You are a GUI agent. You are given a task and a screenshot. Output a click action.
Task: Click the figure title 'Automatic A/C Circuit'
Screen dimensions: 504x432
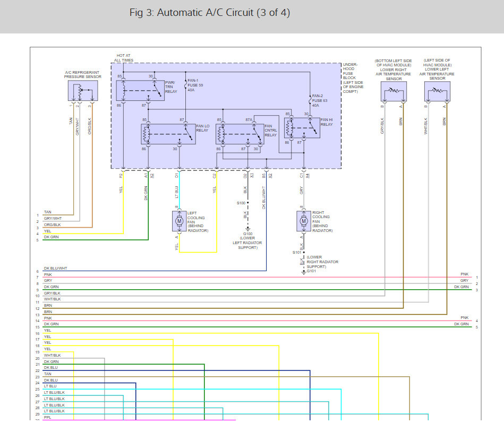(210, 13)
